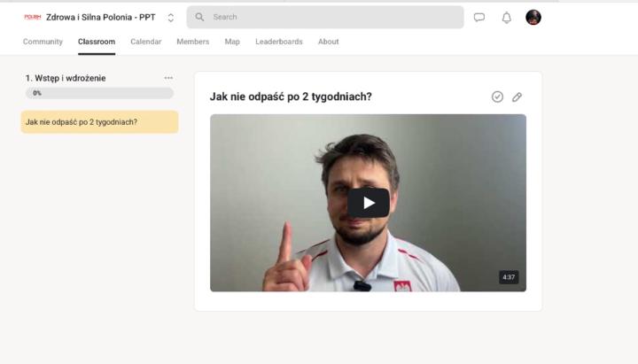Open the chat messages icon

(x=479, y=17)
